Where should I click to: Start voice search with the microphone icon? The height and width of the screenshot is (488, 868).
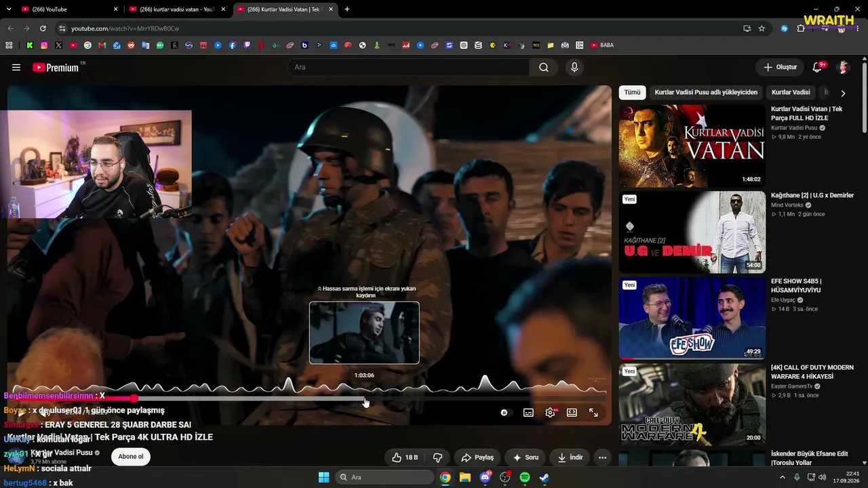click(574, 67)
